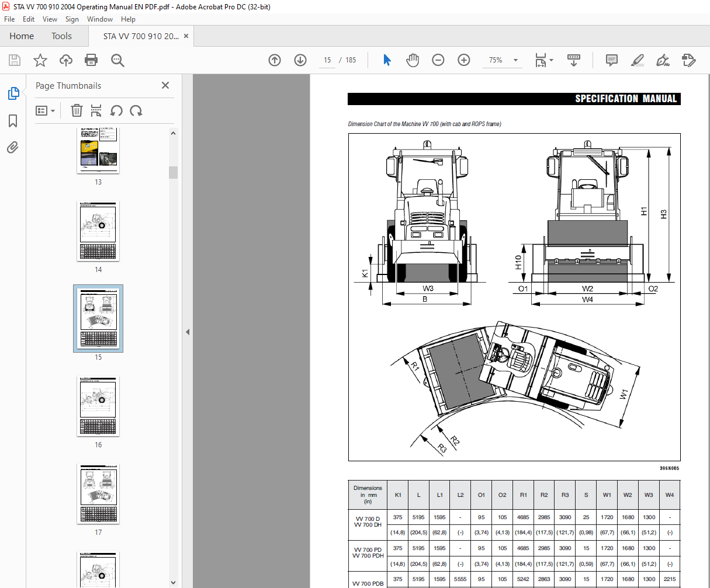
Task: Open the View menu
Action: click(x=50, y=19)
